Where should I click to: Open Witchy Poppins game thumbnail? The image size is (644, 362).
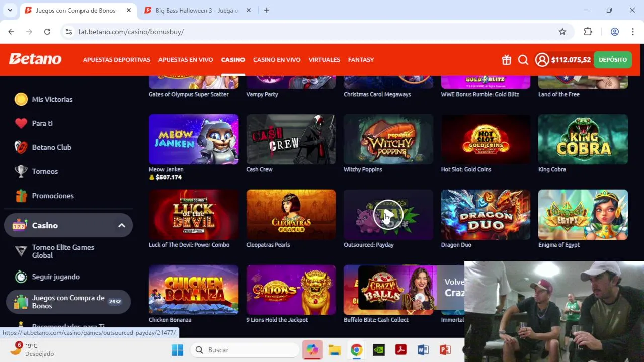388,139
